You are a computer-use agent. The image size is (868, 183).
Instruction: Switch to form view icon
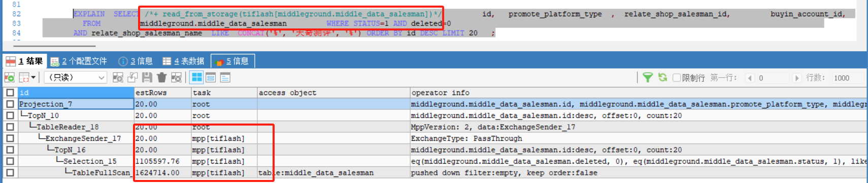coord(211,77)
